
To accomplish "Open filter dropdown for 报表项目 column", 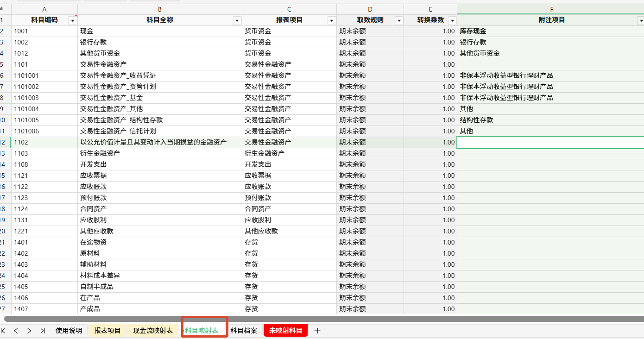I will point(332,20).
